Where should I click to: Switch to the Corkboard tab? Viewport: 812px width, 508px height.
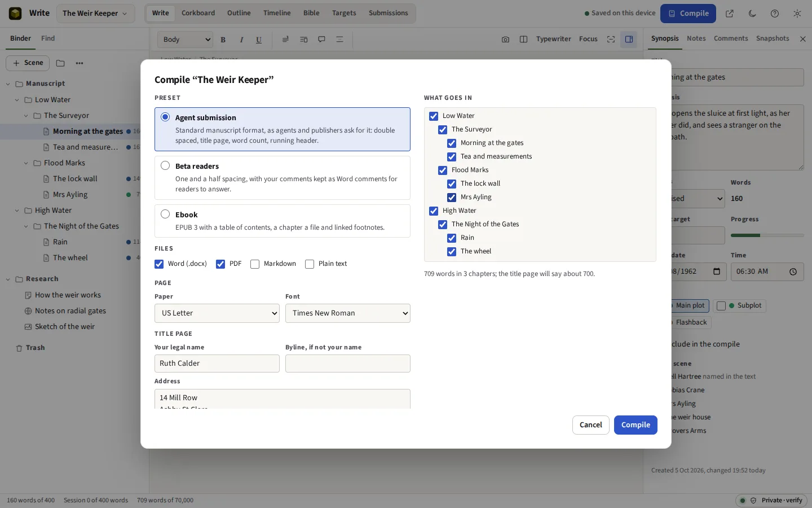tap(198, 13)
